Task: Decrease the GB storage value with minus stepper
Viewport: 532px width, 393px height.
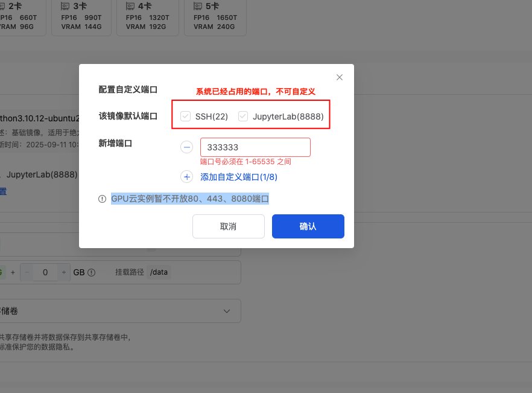Action: tap(27, 272)
